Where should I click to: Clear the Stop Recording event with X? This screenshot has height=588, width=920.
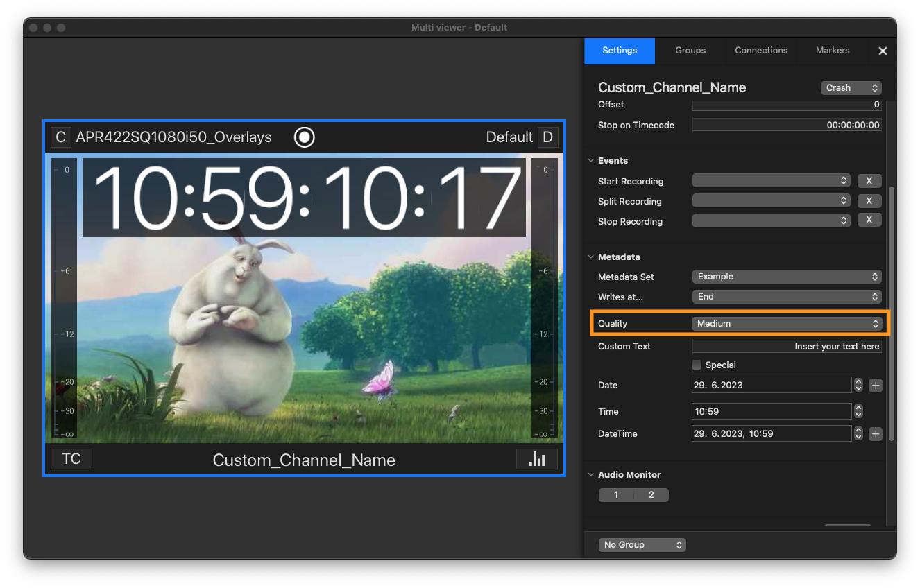pyautogui.click(x=869, y=220)
